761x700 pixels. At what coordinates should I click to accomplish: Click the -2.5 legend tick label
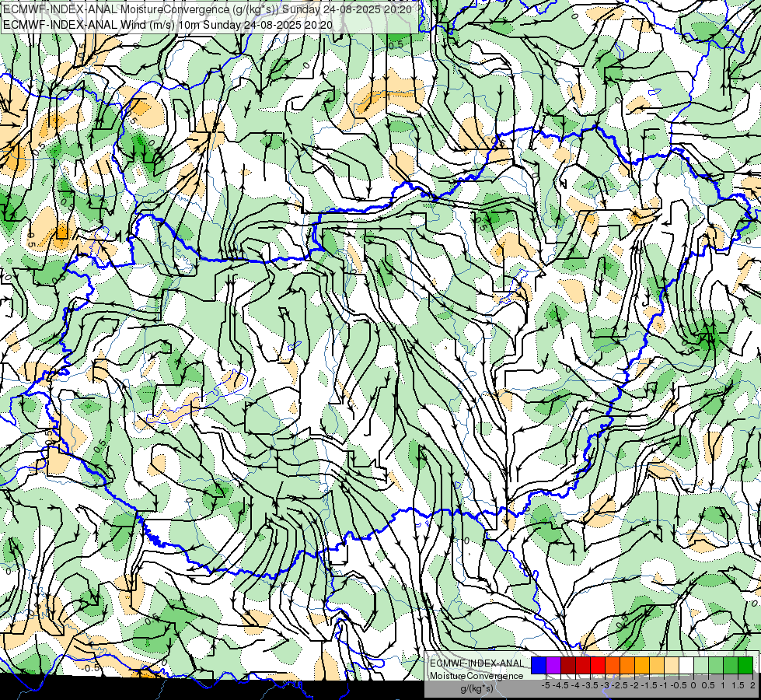pyautogui.click(x=620, y=685)
